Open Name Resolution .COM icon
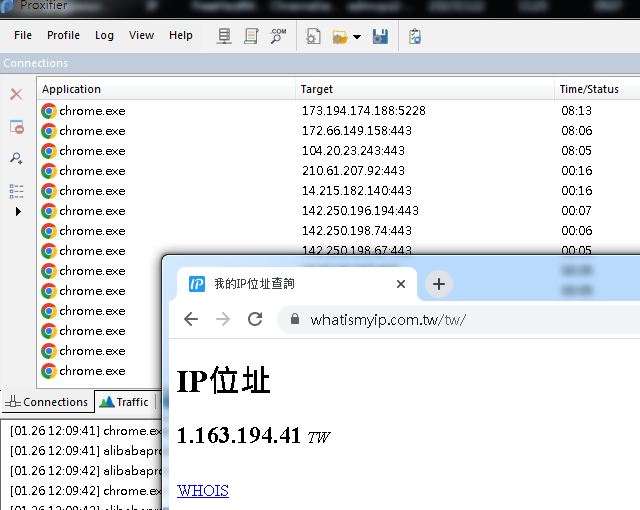 277,36
